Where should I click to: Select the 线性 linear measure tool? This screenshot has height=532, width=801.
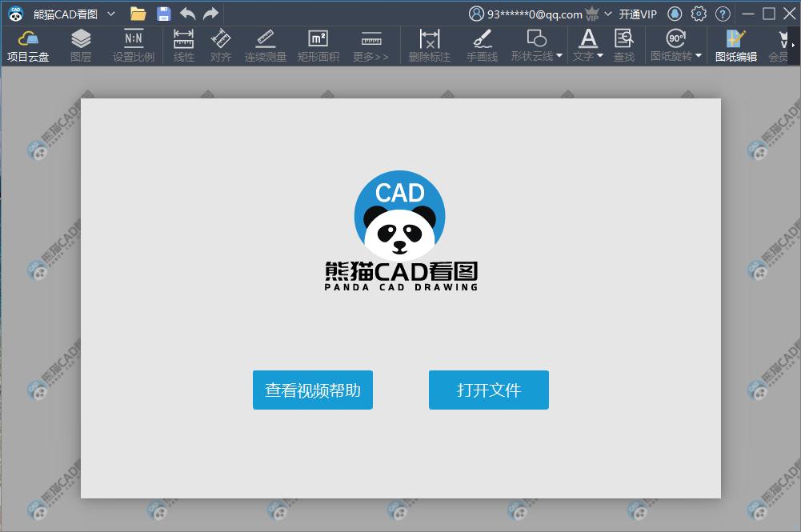[x=184, y=46]
